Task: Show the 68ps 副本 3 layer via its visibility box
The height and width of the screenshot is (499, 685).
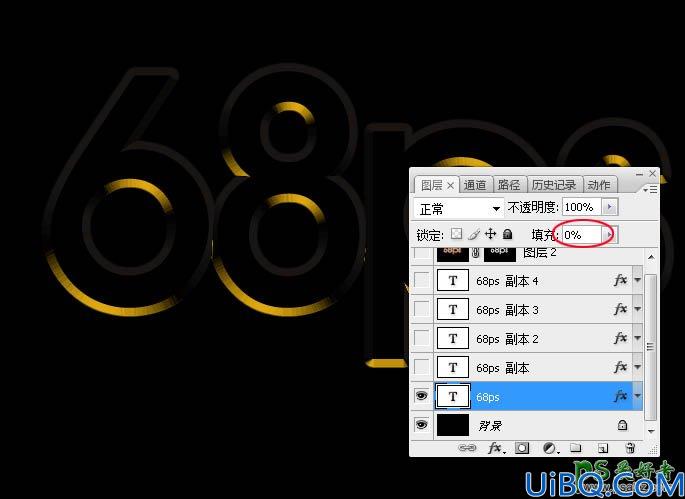Action: coord(422,309)
